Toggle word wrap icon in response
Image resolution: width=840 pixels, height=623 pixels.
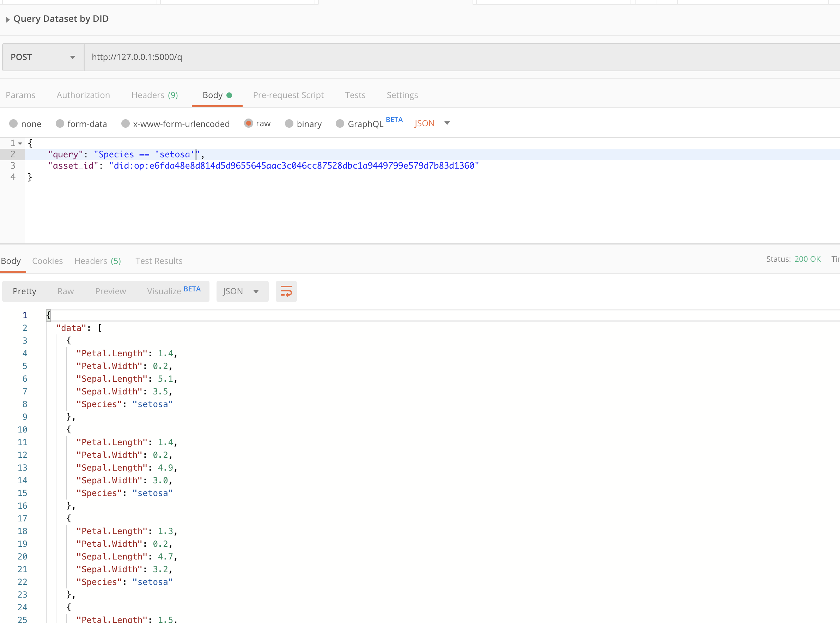pos(286,291)
